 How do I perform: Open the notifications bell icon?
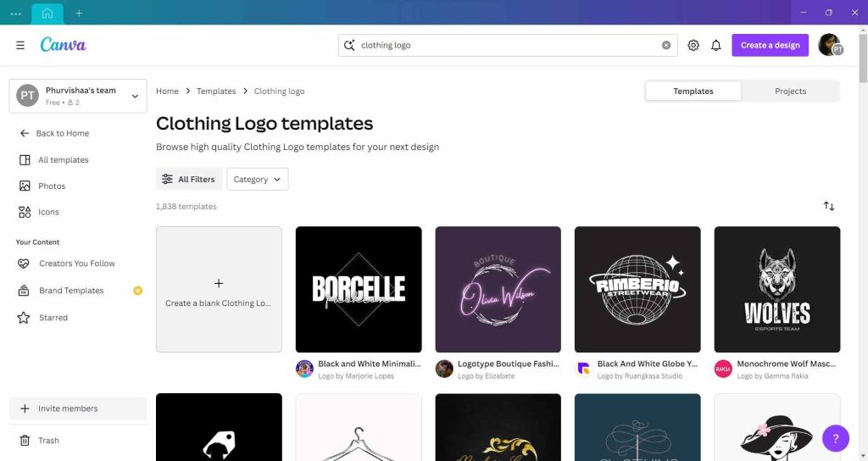point(716,45)
